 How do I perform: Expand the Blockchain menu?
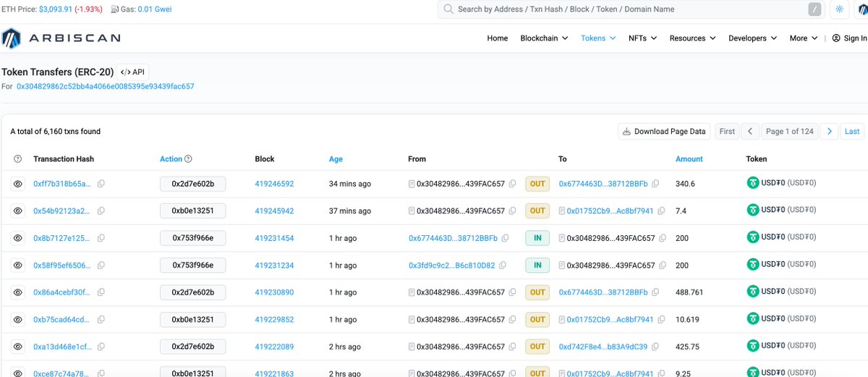(x=544, y=38)
